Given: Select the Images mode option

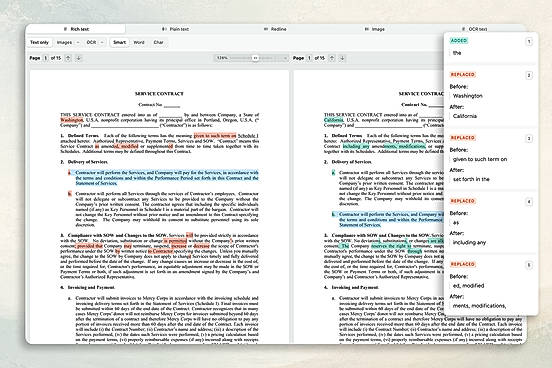Looking at the screenshot, I should 64,42.
